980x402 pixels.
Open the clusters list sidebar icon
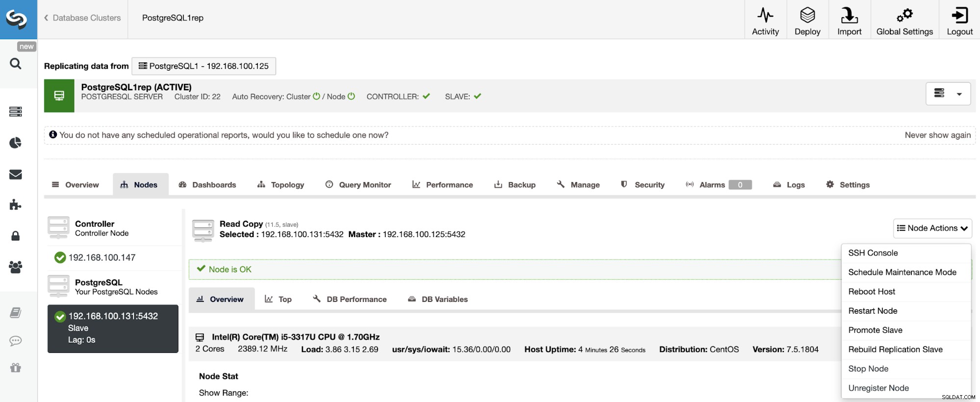tap(16, 111)
